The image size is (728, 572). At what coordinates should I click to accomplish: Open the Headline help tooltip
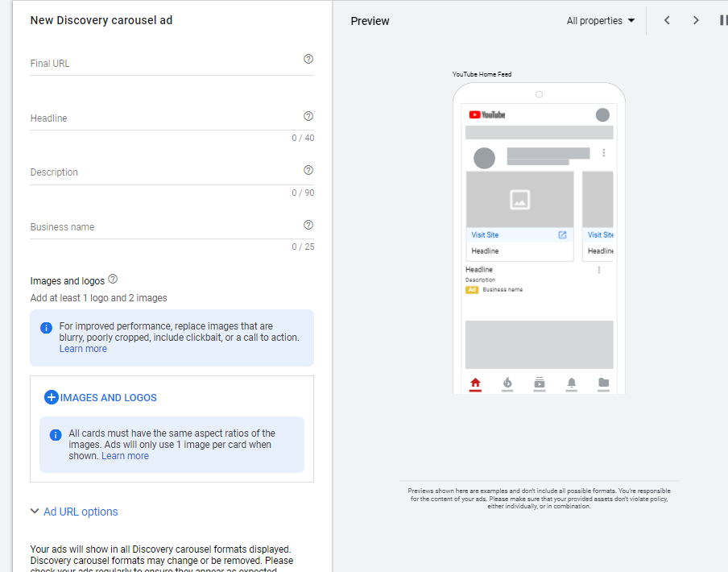[x=308, y=116]
